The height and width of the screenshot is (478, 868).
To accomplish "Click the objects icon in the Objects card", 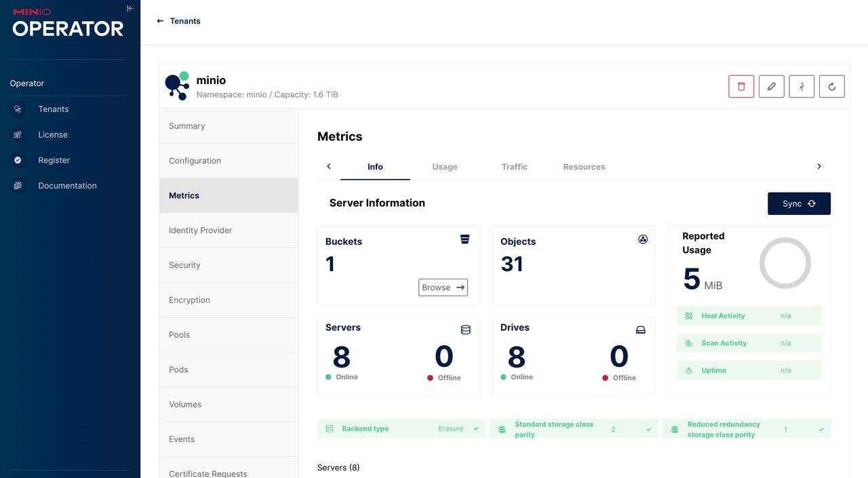I will point(643,239).
